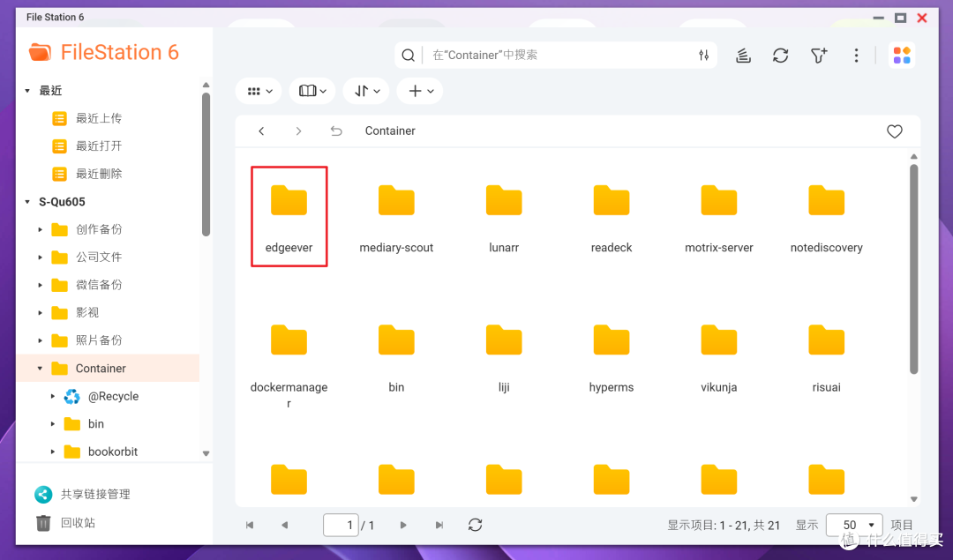The width and height of the screenshot is (953, 560).
Task: Click the sidebar tree vertical scrollbar
Action: point(206,164)
